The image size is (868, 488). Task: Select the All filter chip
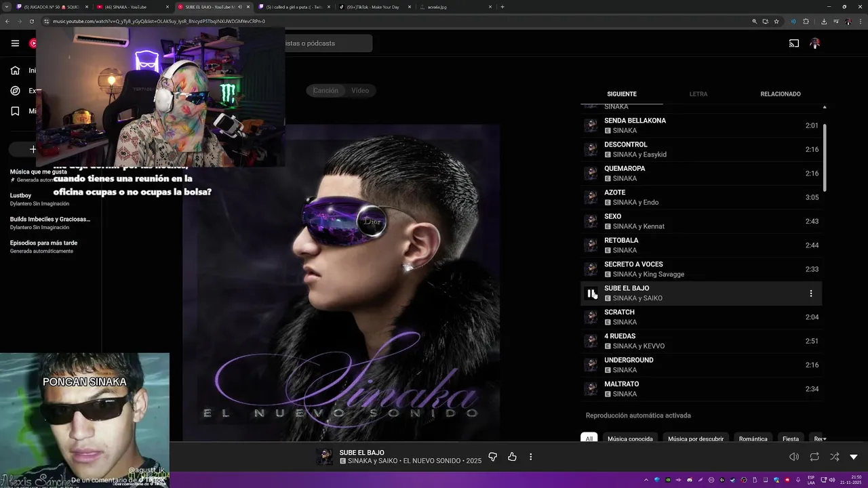(589, 439)
